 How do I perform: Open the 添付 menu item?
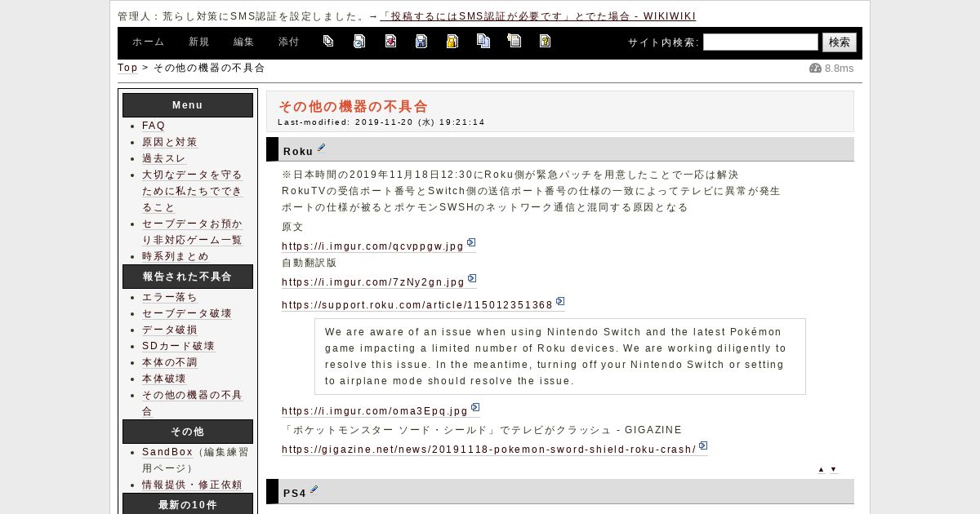[289, 42]
